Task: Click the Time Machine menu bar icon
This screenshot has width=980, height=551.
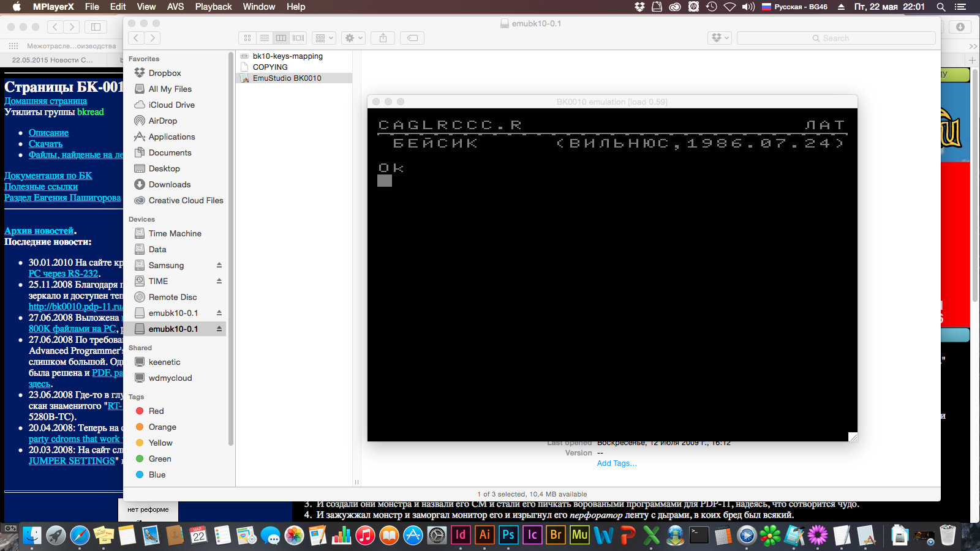Action: [711, 7]
